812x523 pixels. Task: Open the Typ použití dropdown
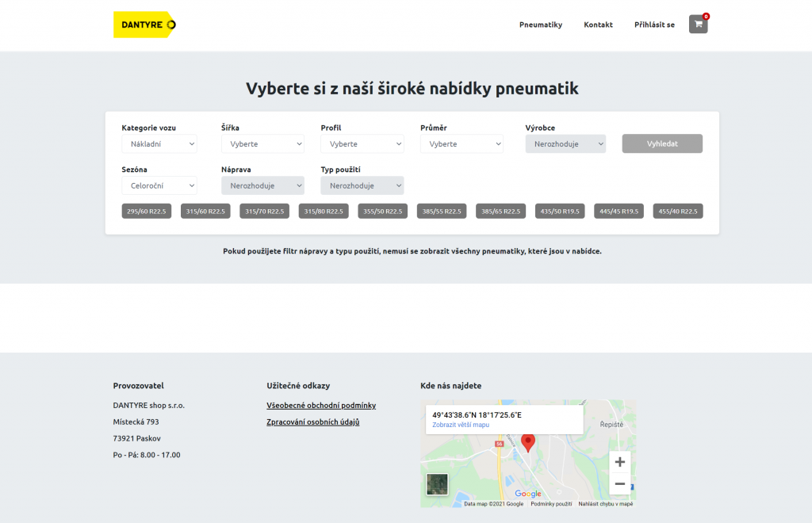coord(362,185)
